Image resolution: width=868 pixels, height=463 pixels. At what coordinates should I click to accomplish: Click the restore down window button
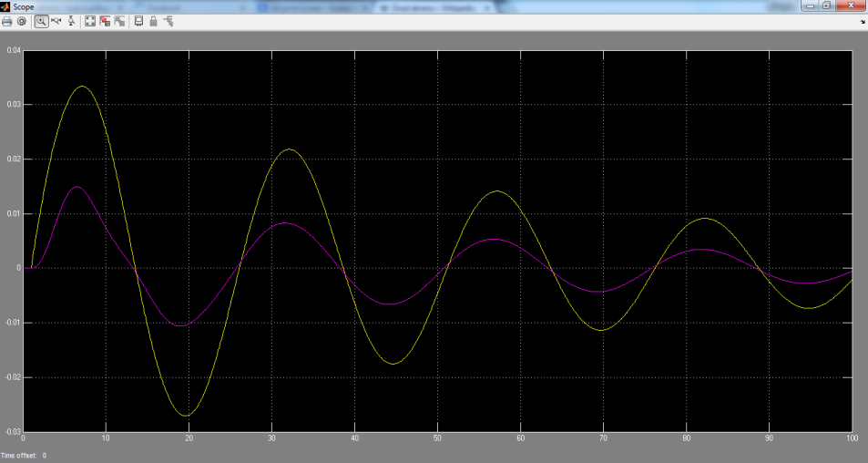pos(826,5)
